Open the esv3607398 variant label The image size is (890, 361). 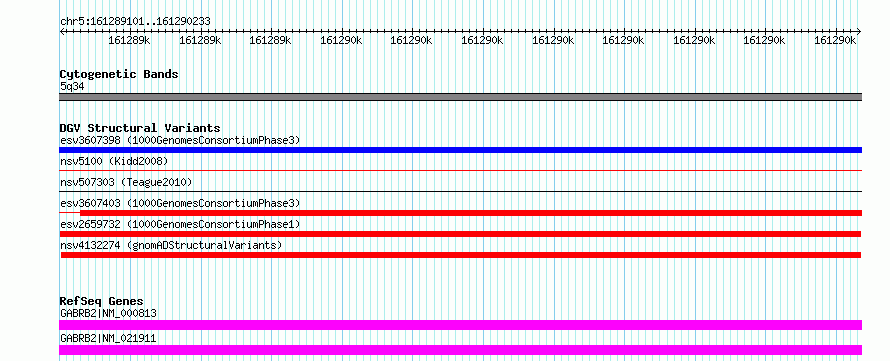click(180, 140)
